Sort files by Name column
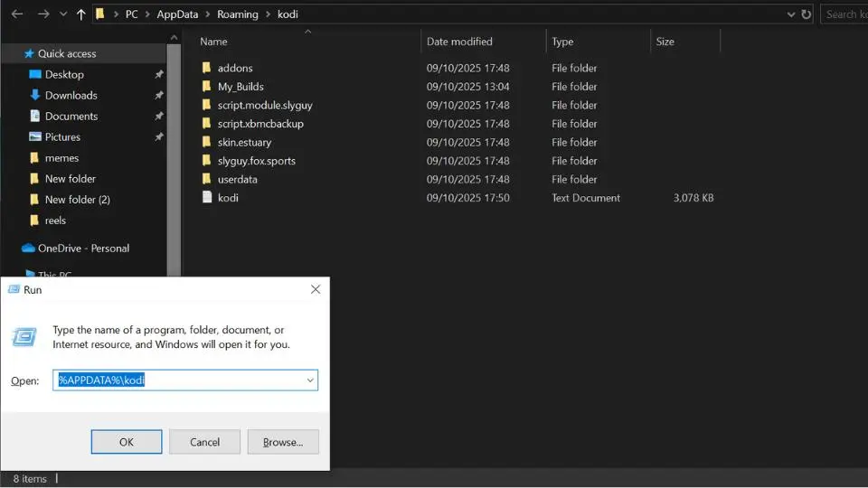868x488 pixels. tap(213, 42)
